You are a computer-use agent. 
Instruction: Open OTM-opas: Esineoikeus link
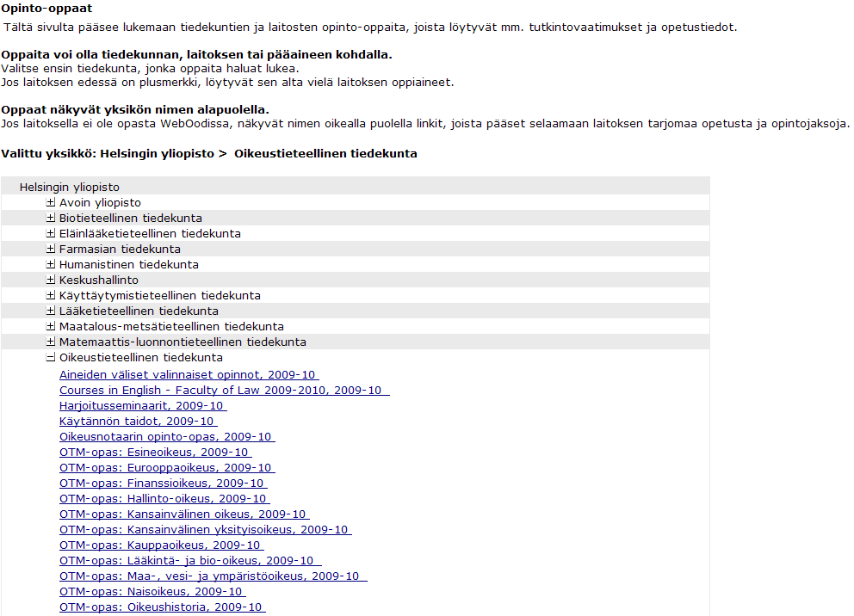click(156, 453)
